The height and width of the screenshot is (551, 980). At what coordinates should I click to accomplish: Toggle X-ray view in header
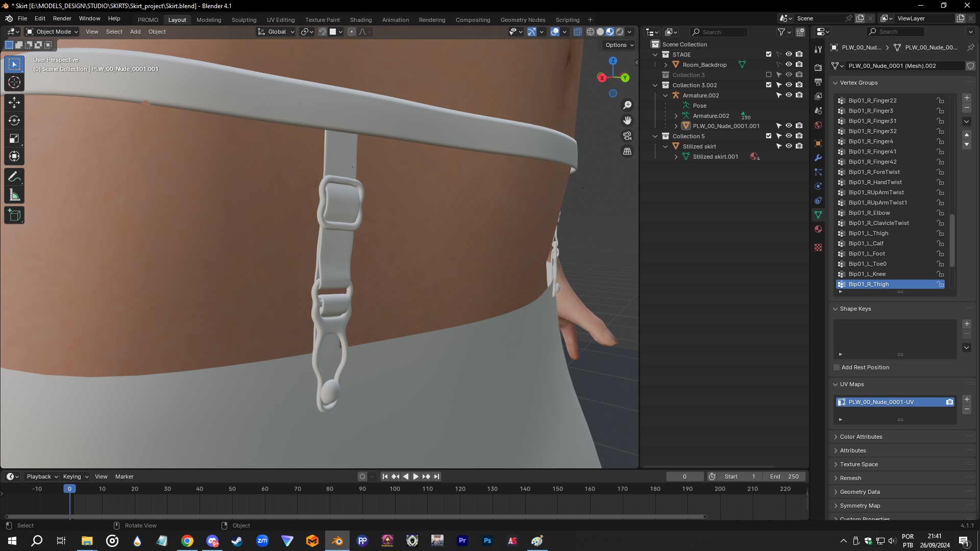(x=577, y=32)
